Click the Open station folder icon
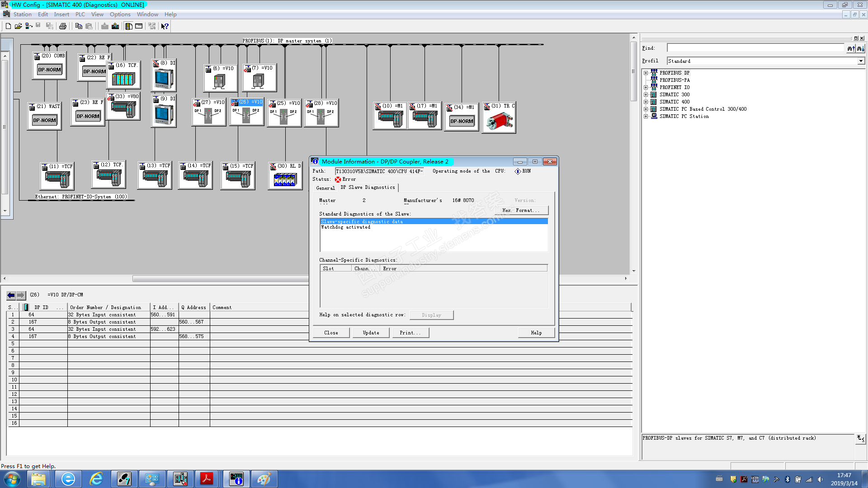 click(x=18, y=26)
